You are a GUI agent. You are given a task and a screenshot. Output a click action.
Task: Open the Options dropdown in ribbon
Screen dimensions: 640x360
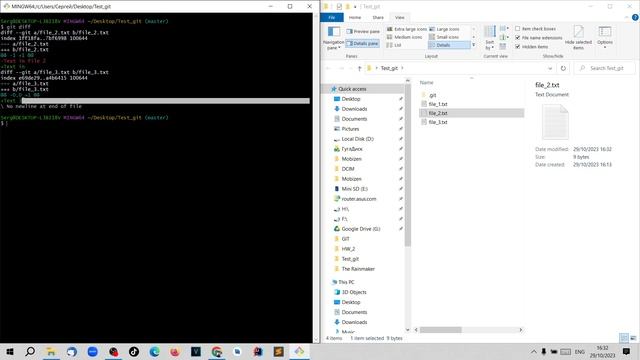(x=604, y=38)
